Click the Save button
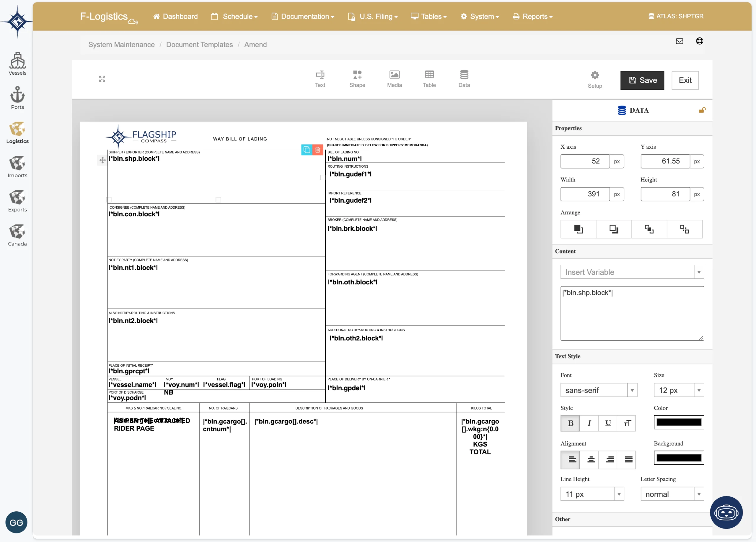 [x=642, y=80]
